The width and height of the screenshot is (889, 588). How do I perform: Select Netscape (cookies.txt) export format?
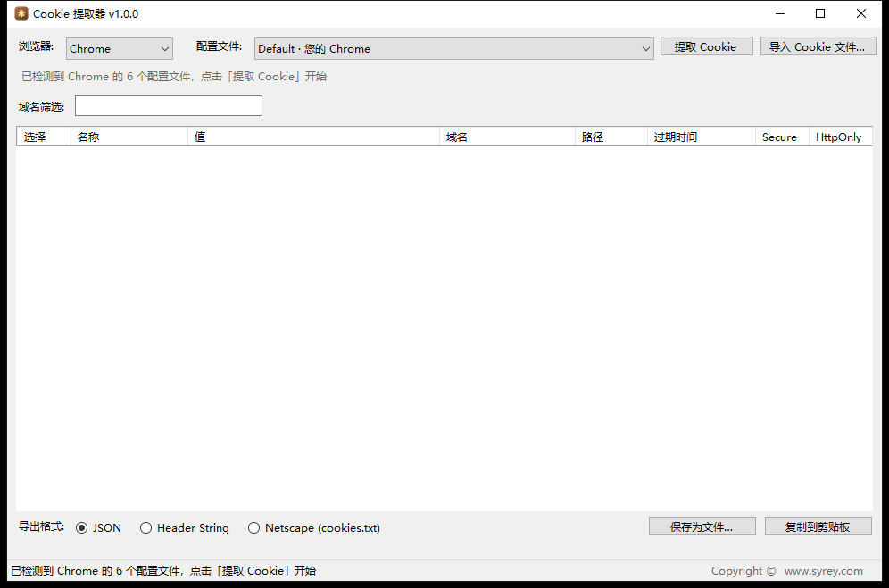[314, 528]
